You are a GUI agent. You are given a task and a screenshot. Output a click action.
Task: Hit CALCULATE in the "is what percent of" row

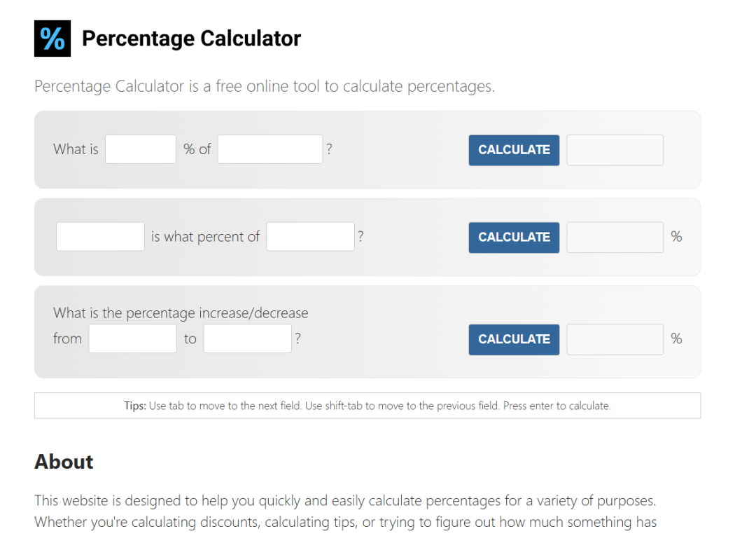point(514,238)
